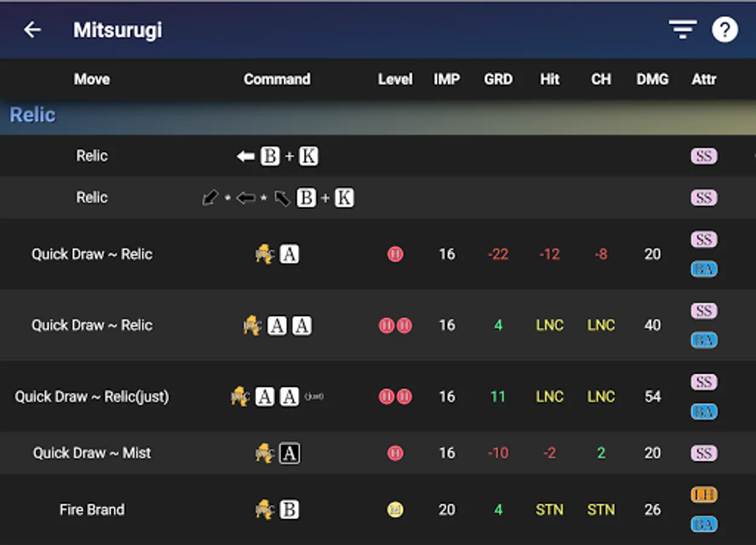Tap the left arrow input icon in Relic's command

[x=244, y=156]
